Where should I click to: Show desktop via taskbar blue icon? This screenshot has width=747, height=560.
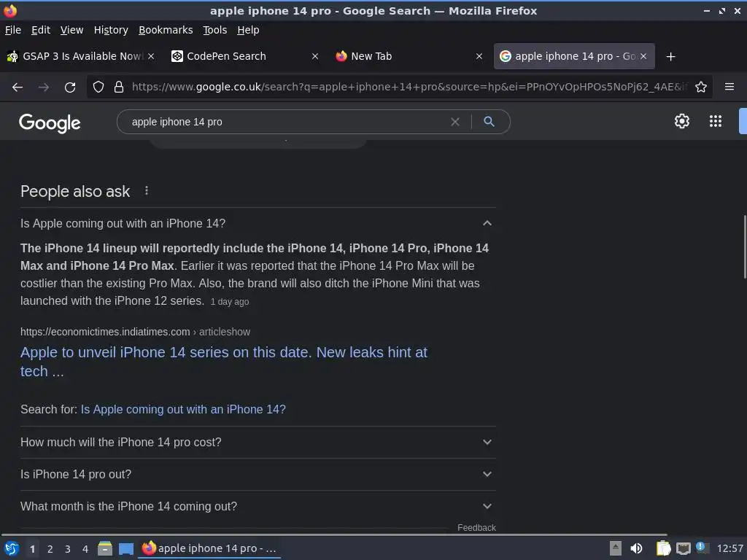pos(125,549)
